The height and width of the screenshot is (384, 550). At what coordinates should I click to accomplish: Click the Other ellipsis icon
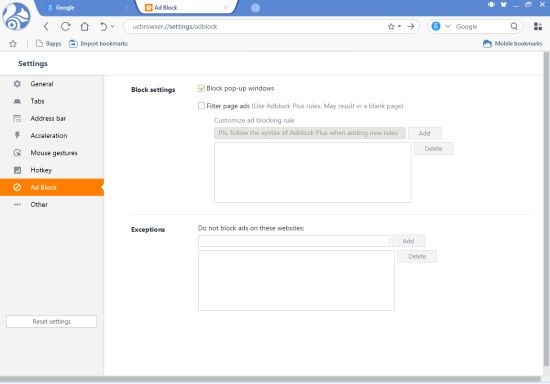pos(17,204)
